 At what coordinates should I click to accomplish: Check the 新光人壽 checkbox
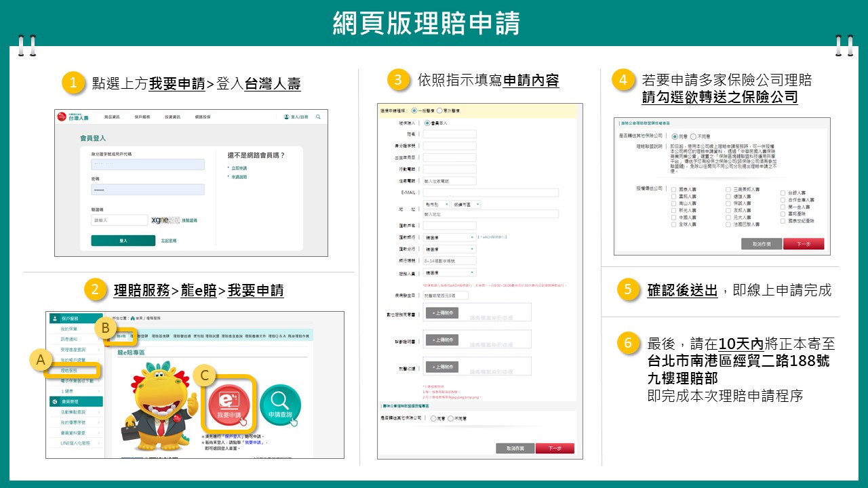click(673, 210)
